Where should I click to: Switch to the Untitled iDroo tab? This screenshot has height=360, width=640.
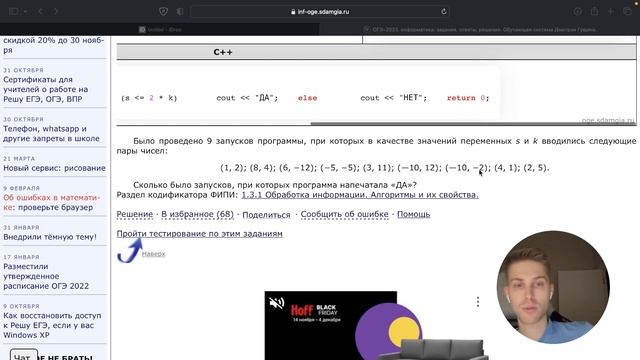(160, 29)
